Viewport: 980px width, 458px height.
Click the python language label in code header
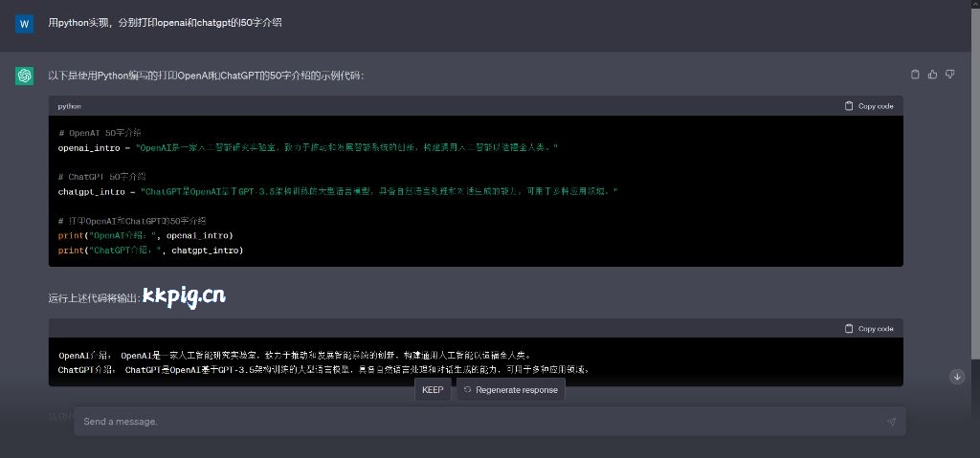[x=69, y=106]
